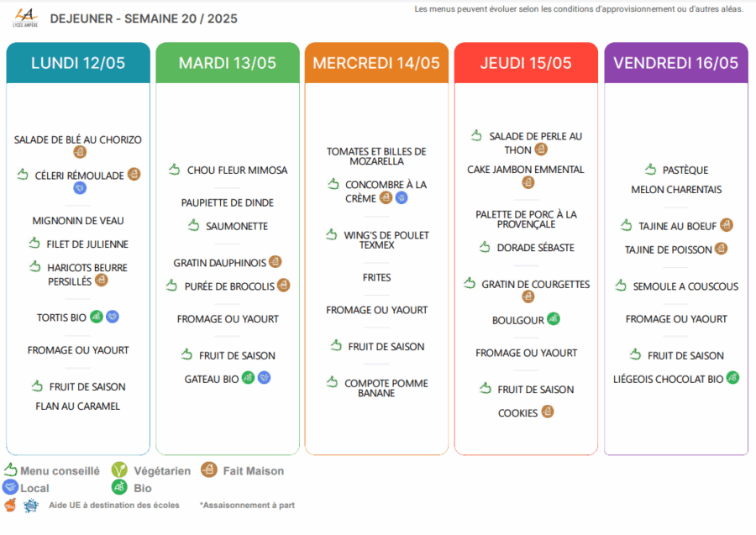
Task: Click the Fait Maison icon beside Gratin Dauphinois
Action: (275, 262)
